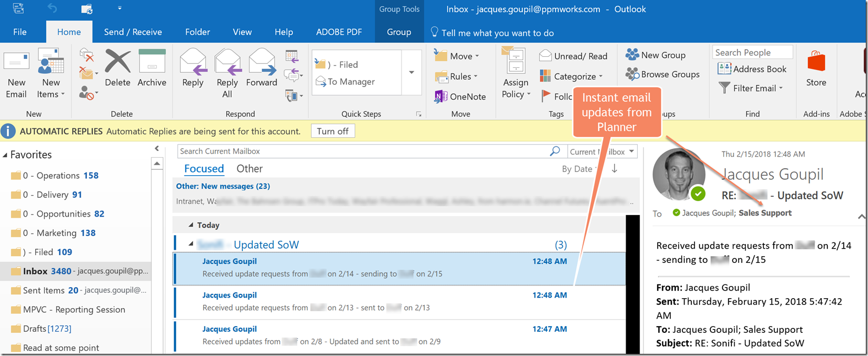Toggle sort order arrow
Viewport: 868px width, 356px height.
click(615, 169)
